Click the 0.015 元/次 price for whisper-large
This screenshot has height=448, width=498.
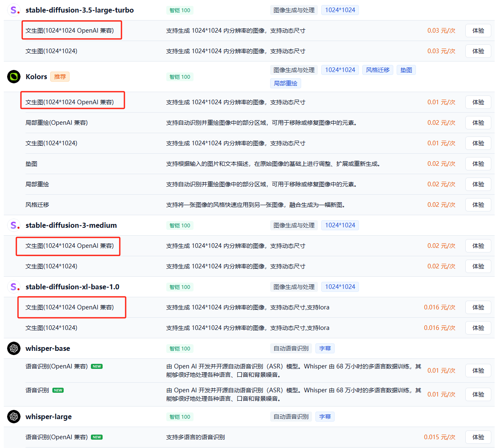click(x=439, y=437)
